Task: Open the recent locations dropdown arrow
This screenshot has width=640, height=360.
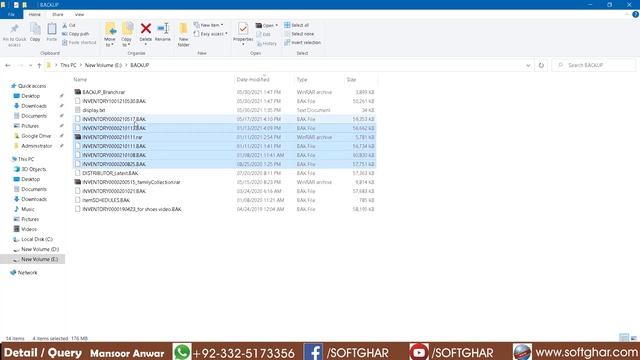Action: tap(30, 65)
